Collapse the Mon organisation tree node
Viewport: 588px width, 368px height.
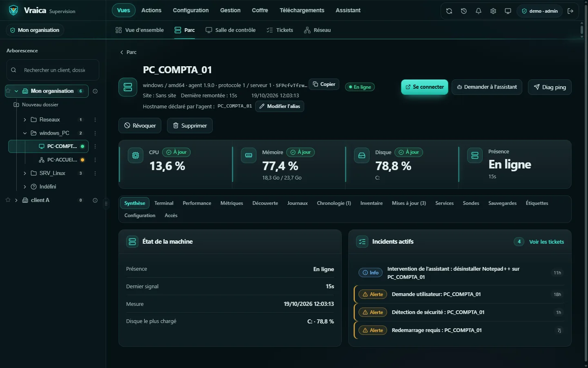click(x=16, y=91)
